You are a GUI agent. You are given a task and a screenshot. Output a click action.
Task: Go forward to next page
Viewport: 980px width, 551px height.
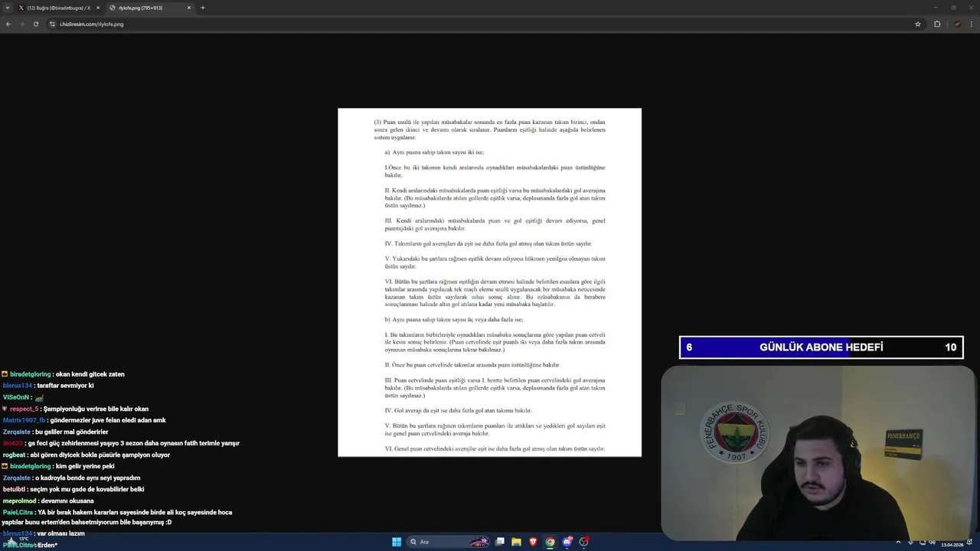21,24
